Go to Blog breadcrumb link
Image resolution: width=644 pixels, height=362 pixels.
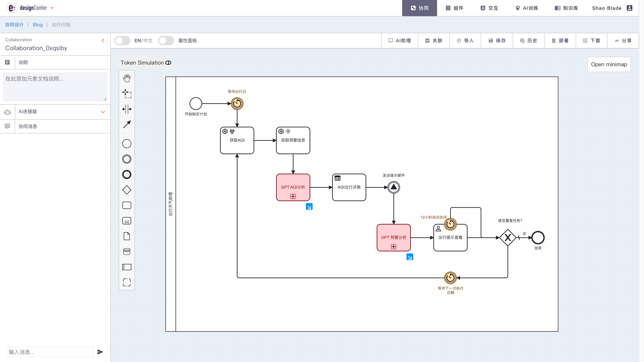(38, 25)
